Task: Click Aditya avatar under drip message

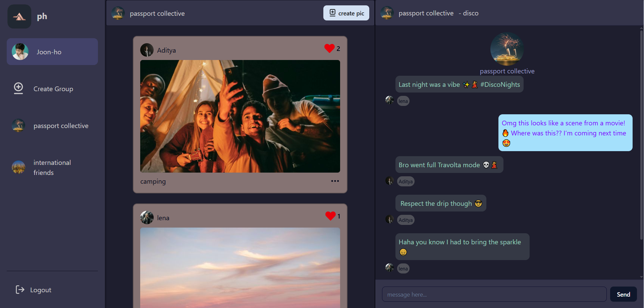Action: point(389,219)
